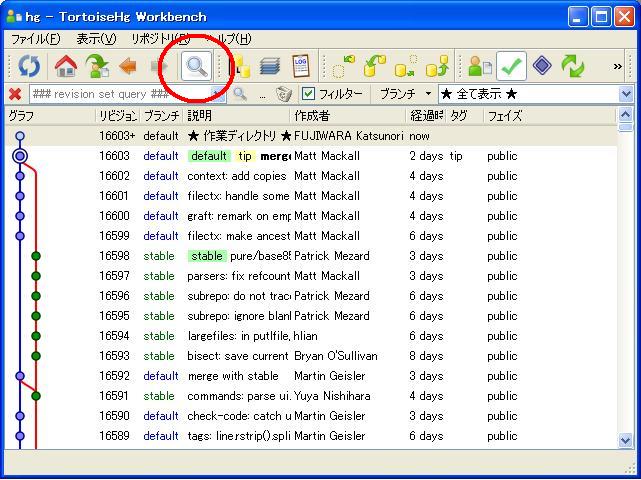641x480 pixels.
Task: Delete the query with trash icon
Action: click(x=283, y=94)
